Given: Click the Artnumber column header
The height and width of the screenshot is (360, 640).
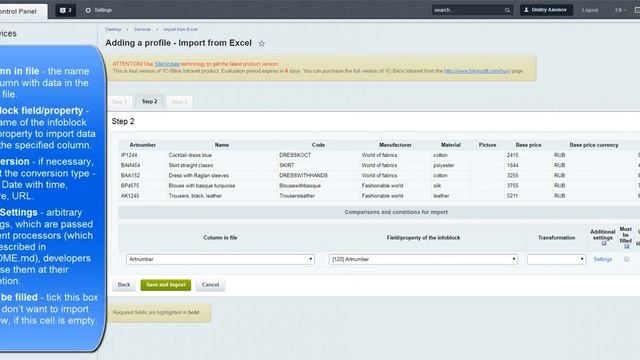Looking at the screenshot, I should coord(142,145).
